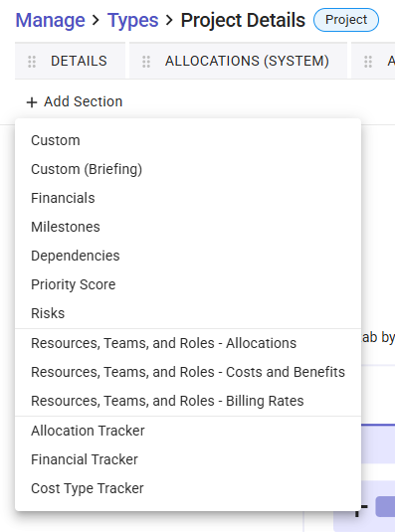The height and width of the screenshot is (532, 395).
Task: Pick Resources, Teams, and Roles - Allocations
Action: [188, 343]
